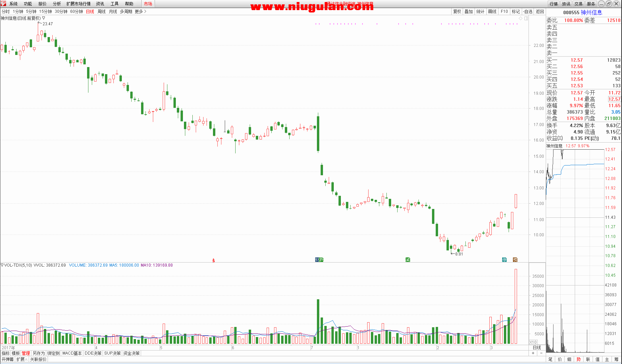The image size is (622, 364).
Task: Click the F10 company info button
Action: pos(504,11)
